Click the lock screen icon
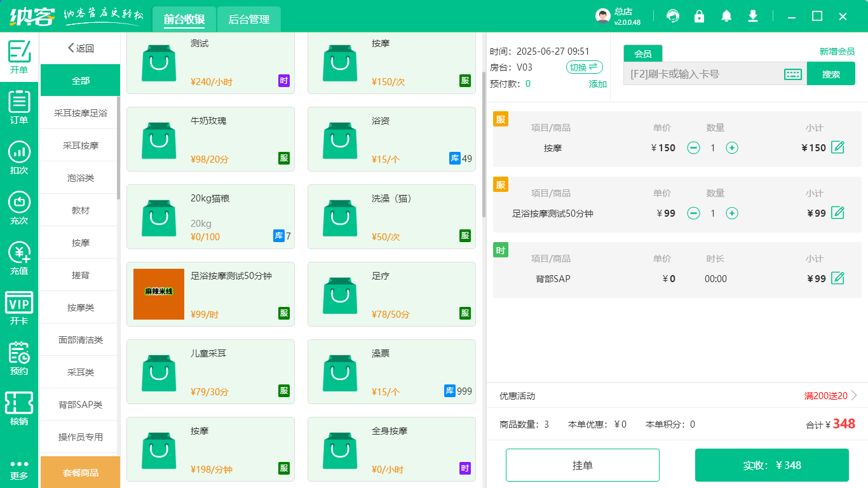The image size is (868, 488). 700,16
